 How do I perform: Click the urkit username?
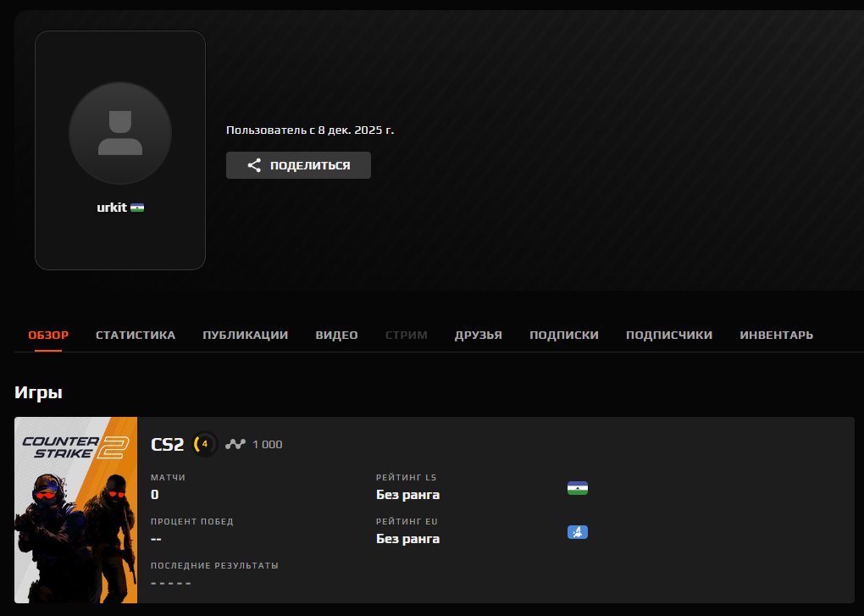click(111, 206)
